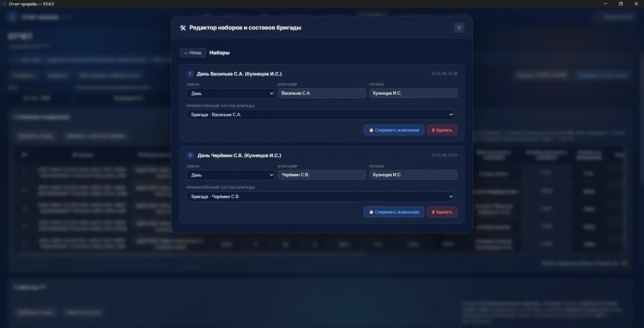Image resolution: width=644 pixels, height=328 pixels.
Task: Click the tools icon in the dialog header
Action: tap(183, 28)
